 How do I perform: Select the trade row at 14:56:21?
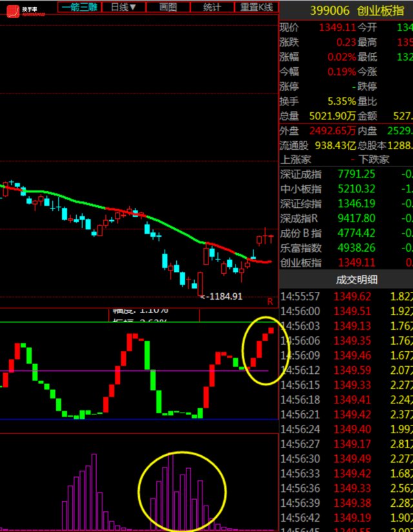click(x=346, y=414)
